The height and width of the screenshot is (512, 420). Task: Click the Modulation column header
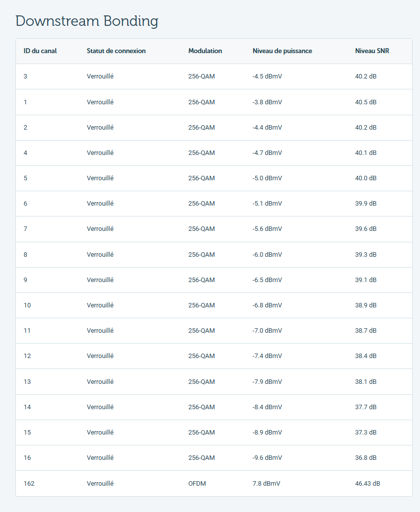tap(205, 51)
